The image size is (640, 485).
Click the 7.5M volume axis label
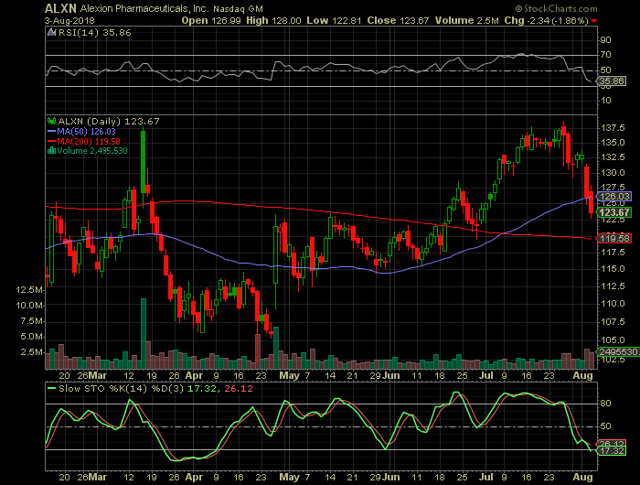[32, 321]
